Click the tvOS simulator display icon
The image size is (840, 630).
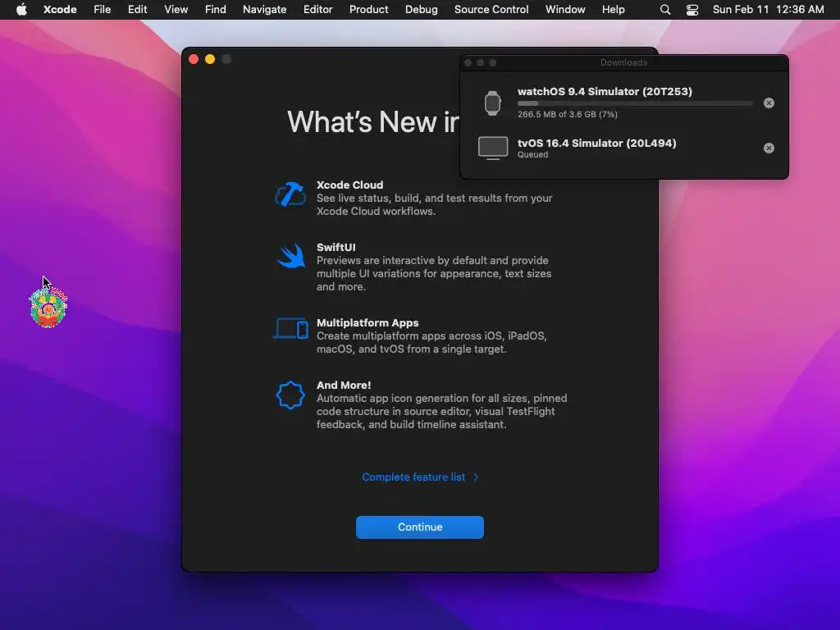point(493,148)
